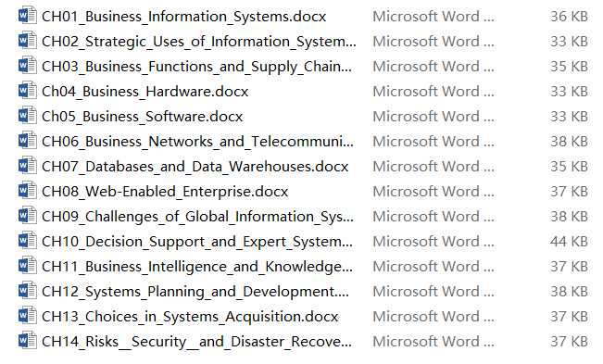Click Word icon for CH08_Web-Enabled_Enterprise.docx
Viewport: 603px width, 364px height.
tap(28, 191)
